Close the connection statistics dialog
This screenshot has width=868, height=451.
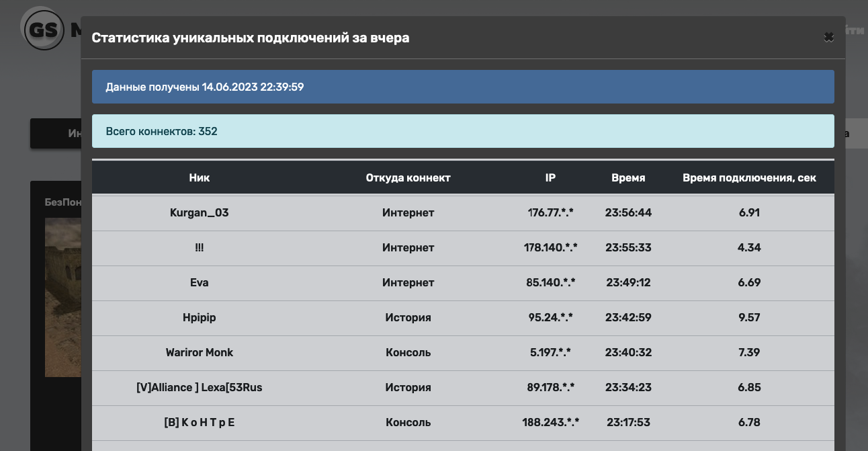coord(829,38)
